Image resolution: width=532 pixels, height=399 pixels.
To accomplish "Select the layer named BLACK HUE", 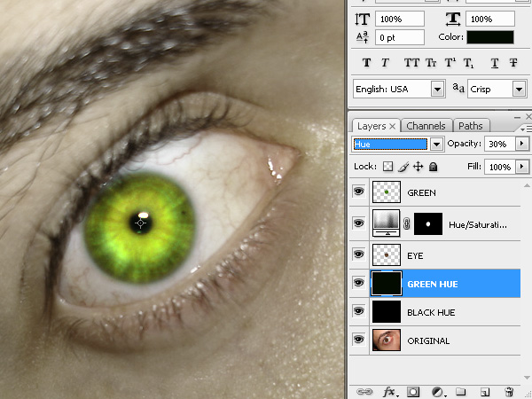I will pos(431,312).
